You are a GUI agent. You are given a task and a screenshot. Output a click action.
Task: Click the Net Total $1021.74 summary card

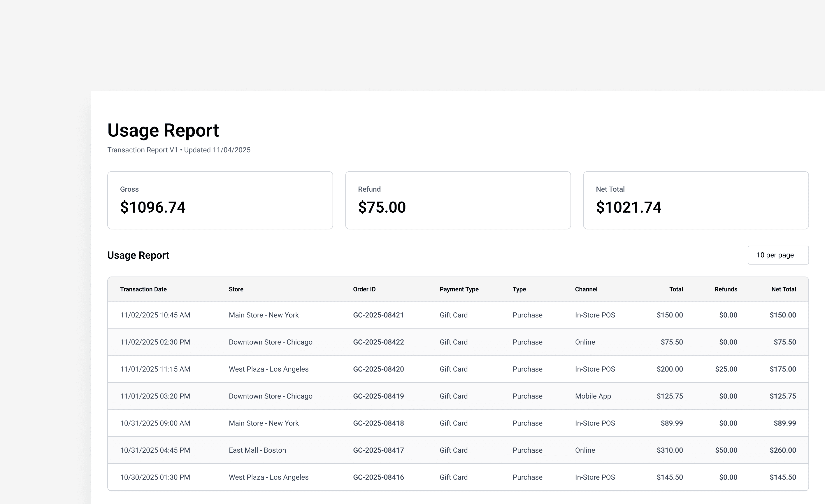point(696,200)
